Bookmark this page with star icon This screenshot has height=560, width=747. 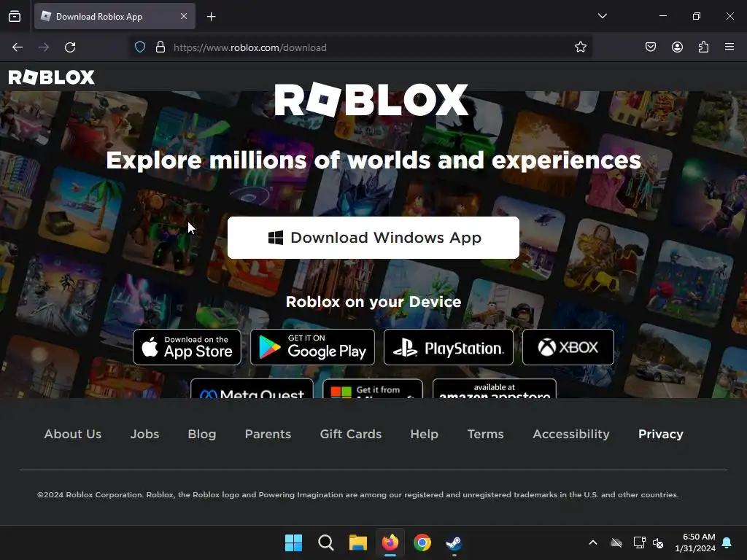tap(580, 47)
